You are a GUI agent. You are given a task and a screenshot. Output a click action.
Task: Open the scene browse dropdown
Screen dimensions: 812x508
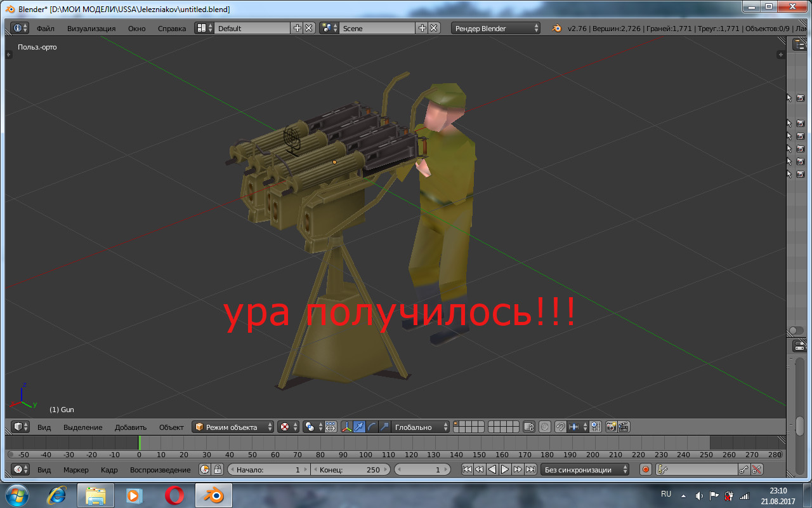pyautogui.click(x=329, y=28)
